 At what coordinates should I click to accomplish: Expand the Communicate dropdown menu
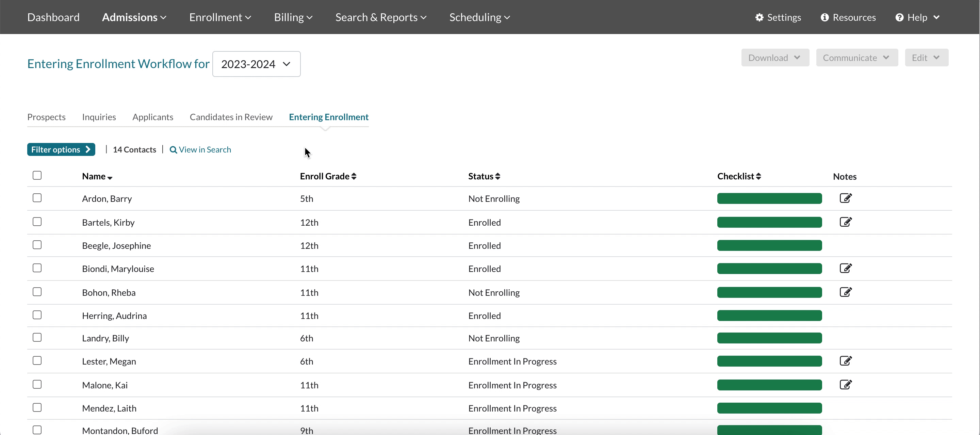pyautogui.click(x=856, y=58)
